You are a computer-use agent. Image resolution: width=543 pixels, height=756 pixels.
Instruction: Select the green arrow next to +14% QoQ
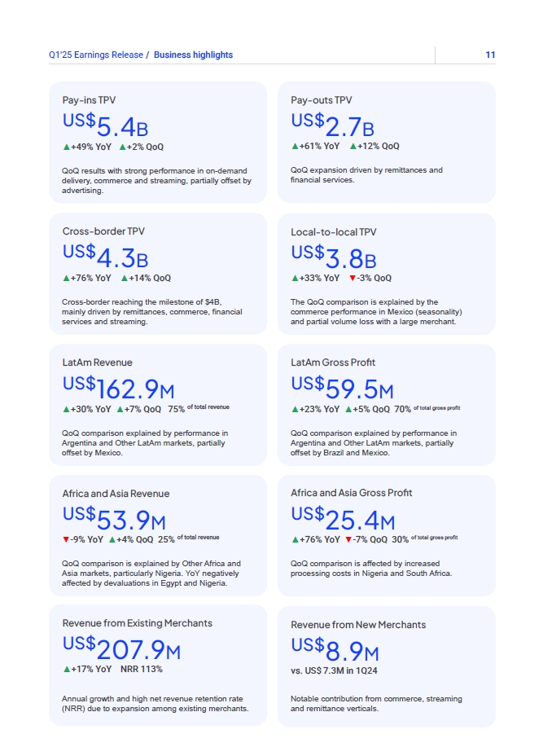click(125, 278)
